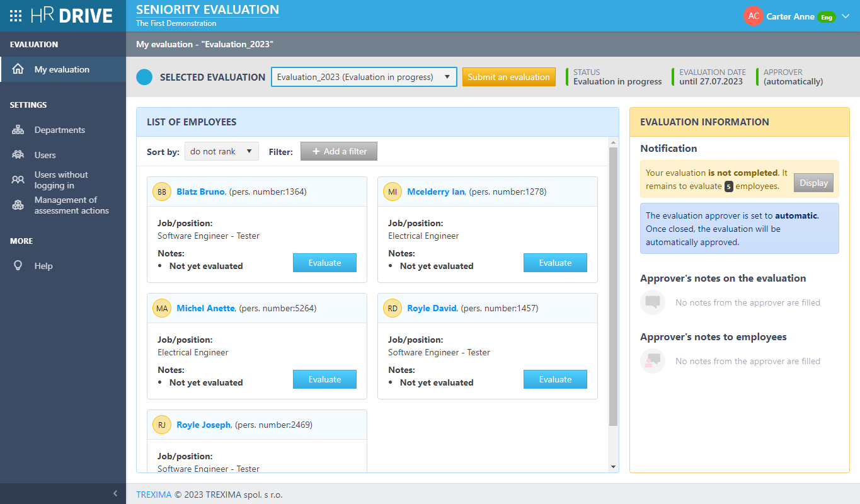Open the 'do not rank' sort dropdown
This screenshot has height=504, width=860.
(x=221, y=151)
